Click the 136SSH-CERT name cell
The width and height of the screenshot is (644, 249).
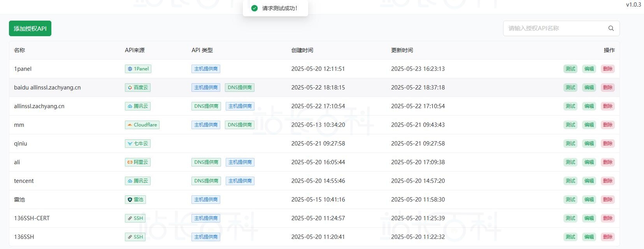point(32,218)
